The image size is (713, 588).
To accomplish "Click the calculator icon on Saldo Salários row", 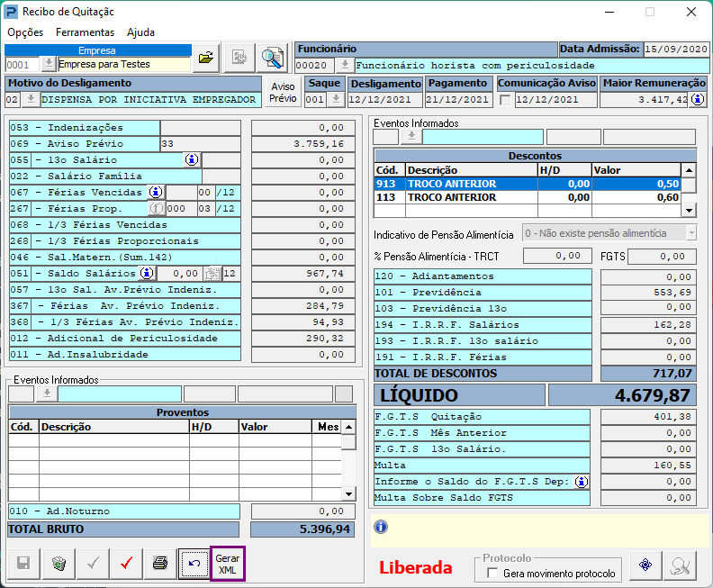I will (x=212, y=274).
